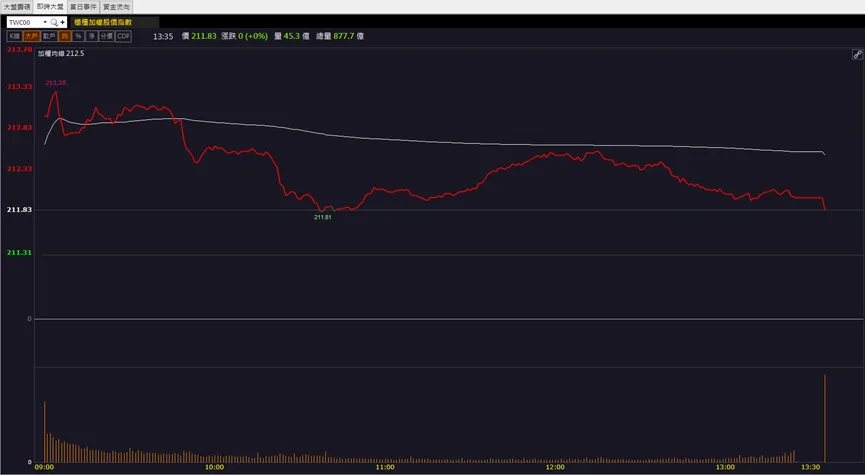Click the 211.31 green axis label
The width and height of the screenshot is (865, 475).
[19, 253]
